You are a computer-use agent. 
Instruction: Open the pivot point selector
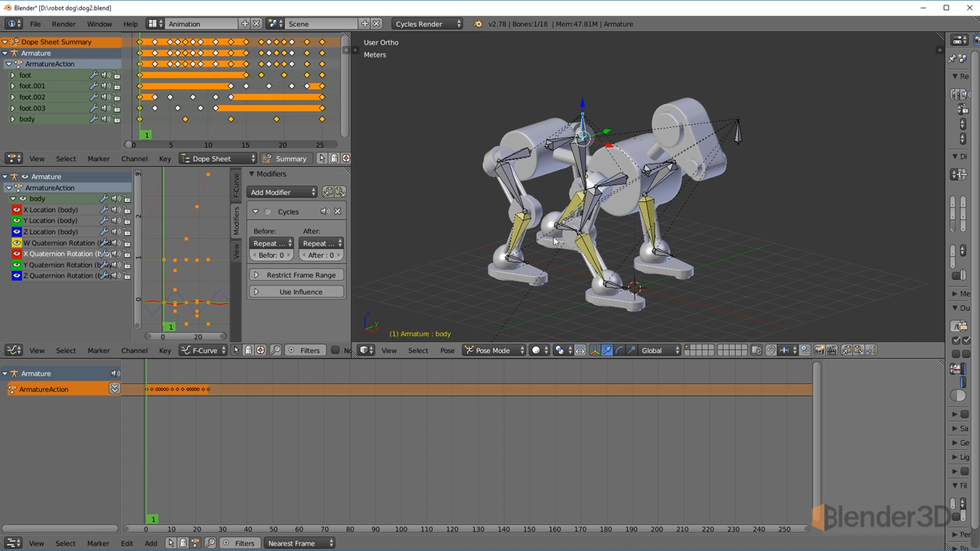562,350
